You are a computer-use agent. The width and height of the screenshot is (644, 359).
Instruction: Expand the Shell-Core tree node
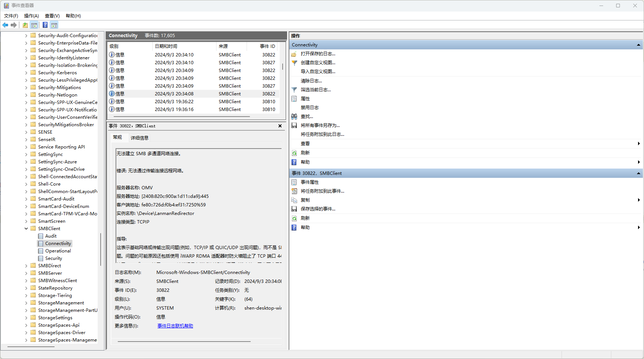pyautogui.click(x=26, y=184)
